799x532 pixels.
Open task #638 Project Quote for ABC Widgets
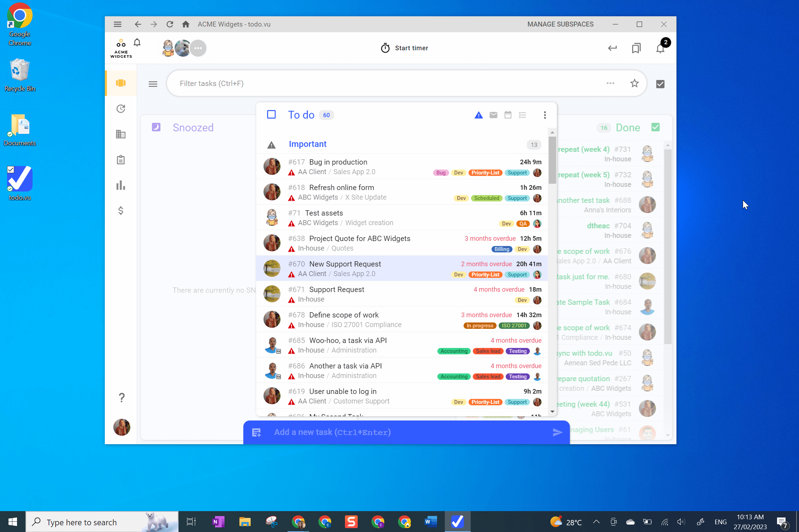(x=402, y=243)
